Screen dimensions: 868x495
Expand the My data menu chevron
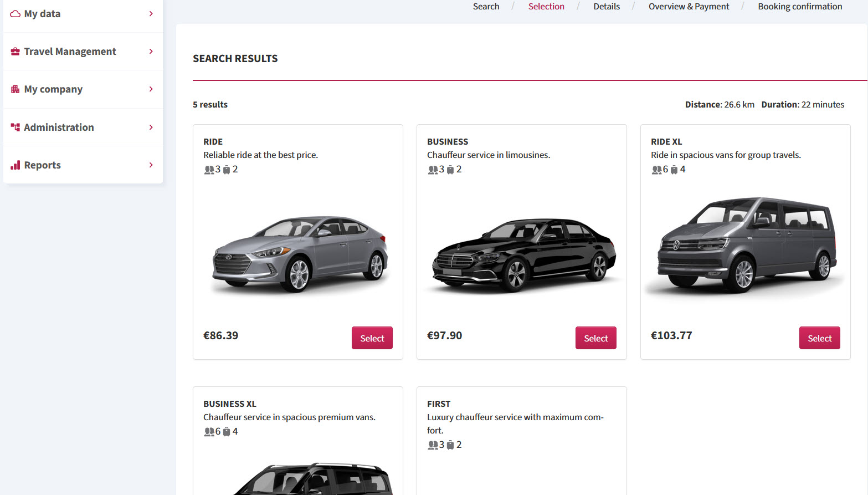151,13
